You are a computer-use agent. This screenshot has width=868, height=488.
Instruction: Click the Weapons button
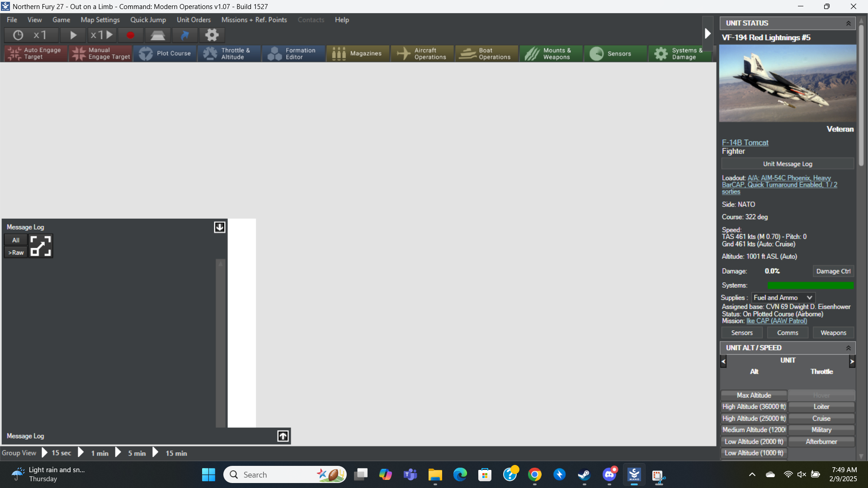pyautogui.click(x=833, y=333)
